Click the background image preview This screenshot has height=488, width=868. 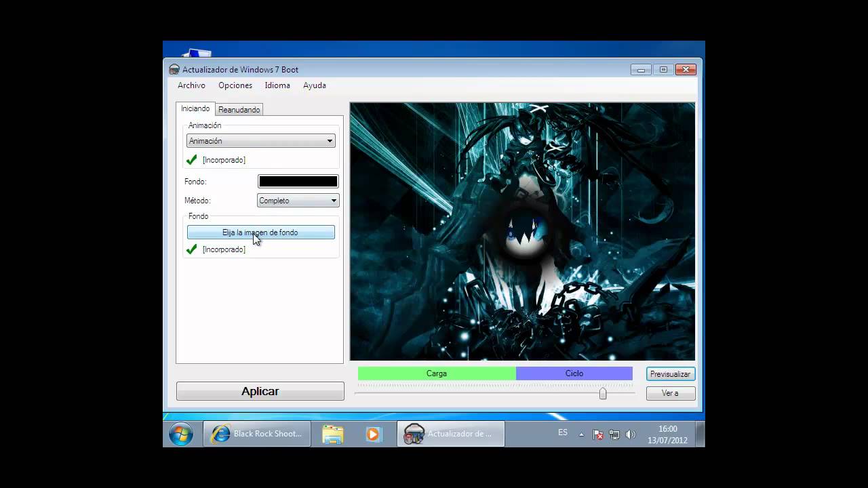click(x=522, y=231)
